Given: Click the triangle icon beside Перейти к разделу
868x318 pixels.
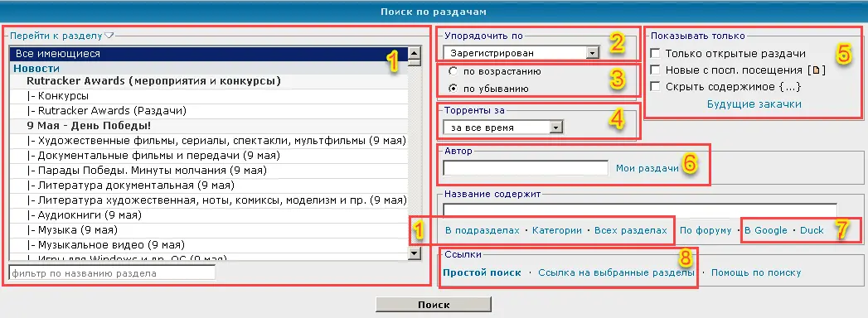Looking at the screenshot, I should click(109, 36).
